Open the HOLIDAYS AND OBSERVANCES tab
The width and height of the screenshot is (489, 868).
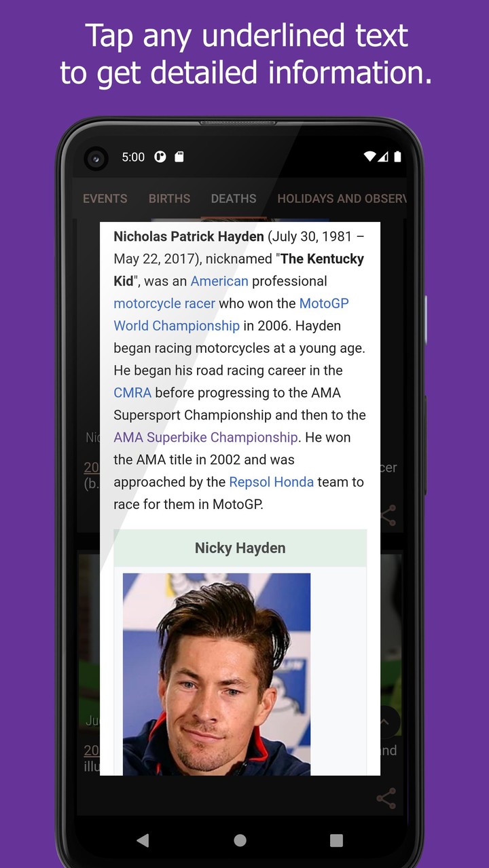pyautogui.click(x=342, y=199)
